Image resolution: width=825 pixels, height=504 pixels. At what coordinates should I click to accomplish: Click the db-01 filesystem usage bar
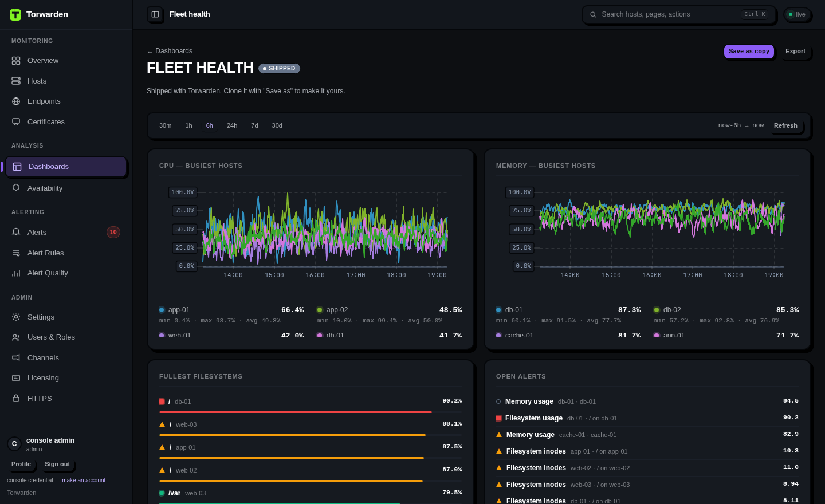coord(311,412)
